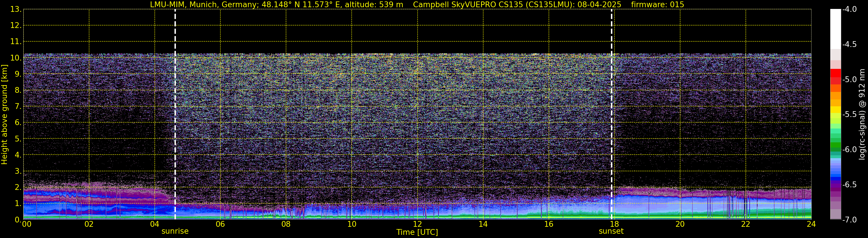Click the yellow segment of the colorbar
Viewport: 868px width, 238px height.
[x=836, y=110]
